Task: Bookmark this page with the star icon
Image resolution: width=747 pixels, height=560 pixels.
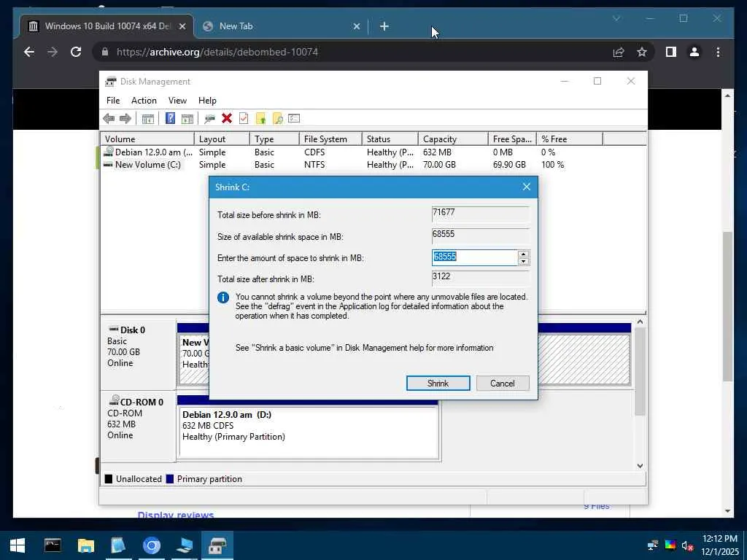Action: [x=642, y=52]
